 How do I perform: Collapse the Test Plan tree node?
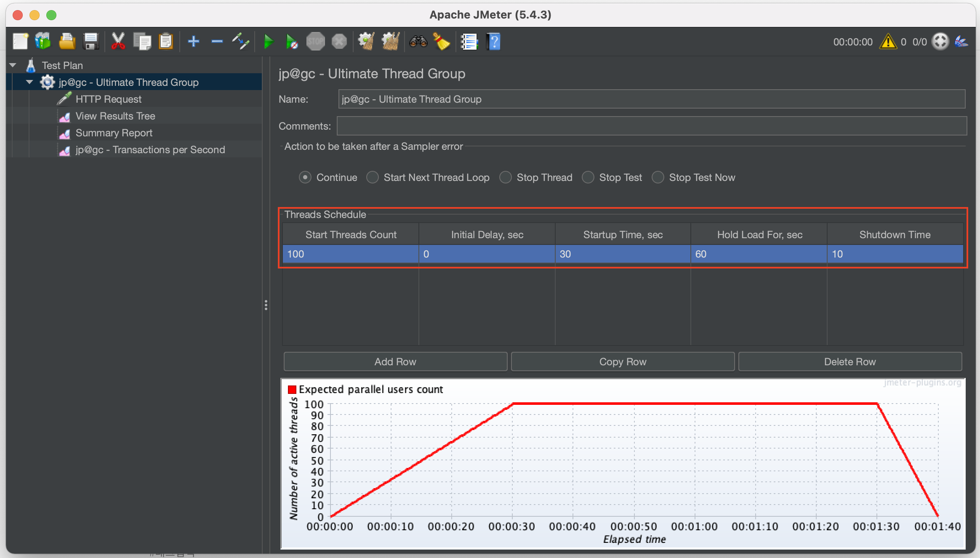tap(13, 65)
